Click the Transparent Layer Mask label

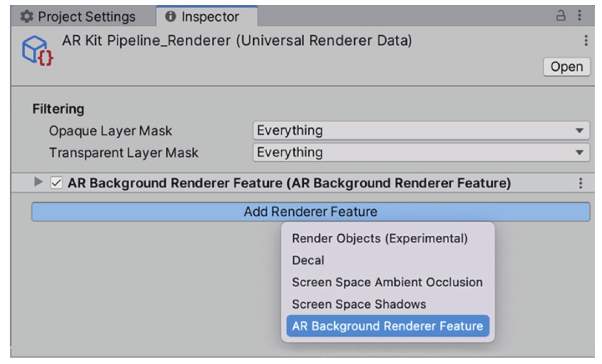(124, 153)
